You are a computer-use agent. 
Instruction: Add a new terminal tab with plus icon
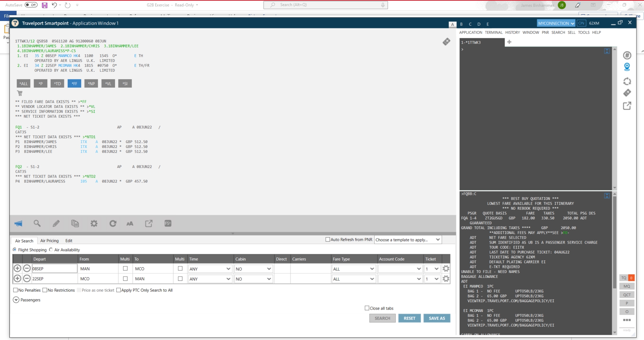509,42
